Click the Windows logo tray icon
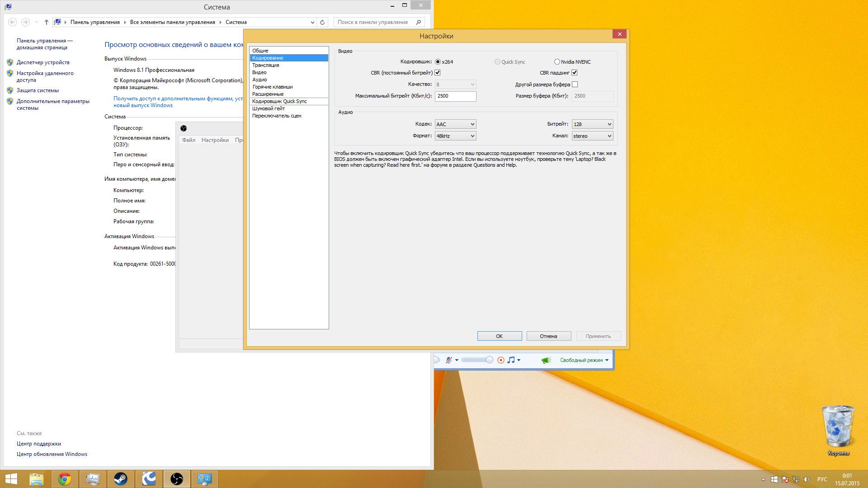The height and width of the screenshot is (488, 868). point(774,479)
